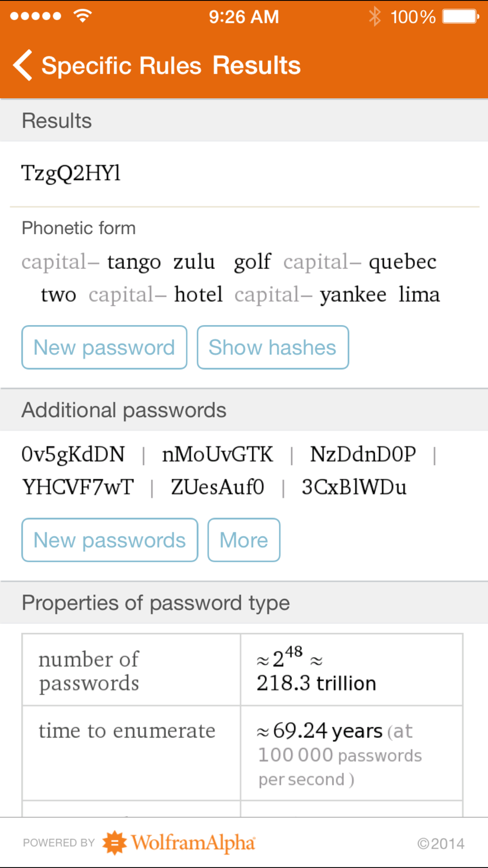The image size is (488, 868).
Task: Tap the number of passwords value
Action: tap(316, 670)
